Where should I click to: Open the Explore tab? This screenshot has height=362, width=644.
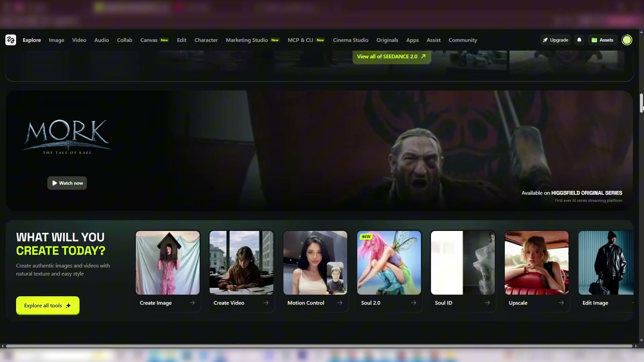coord(32,40)
